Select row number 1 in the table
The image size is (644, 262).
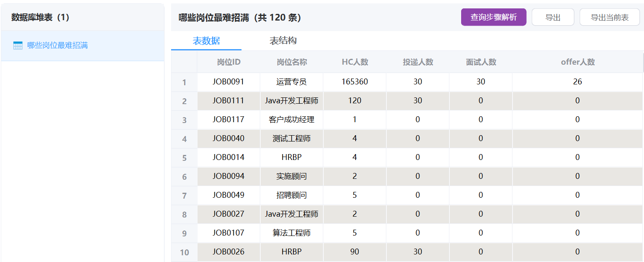click(184, 82)
